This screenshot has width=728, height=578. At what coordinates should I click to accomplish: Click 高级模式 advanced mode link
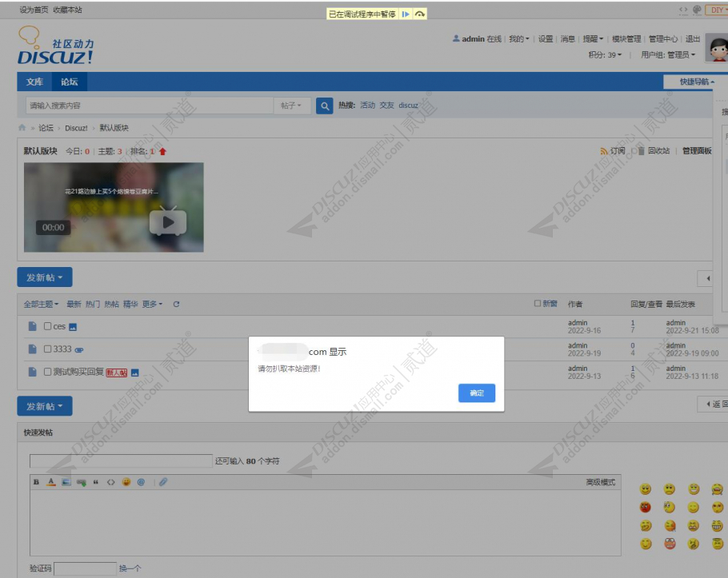click(x=600, y=482)
